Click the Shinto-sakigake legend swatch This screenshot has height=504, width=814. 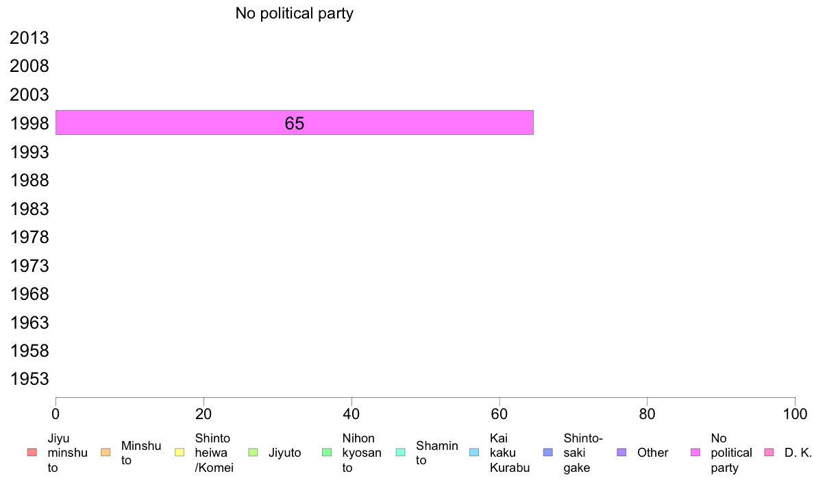(548, 453)
